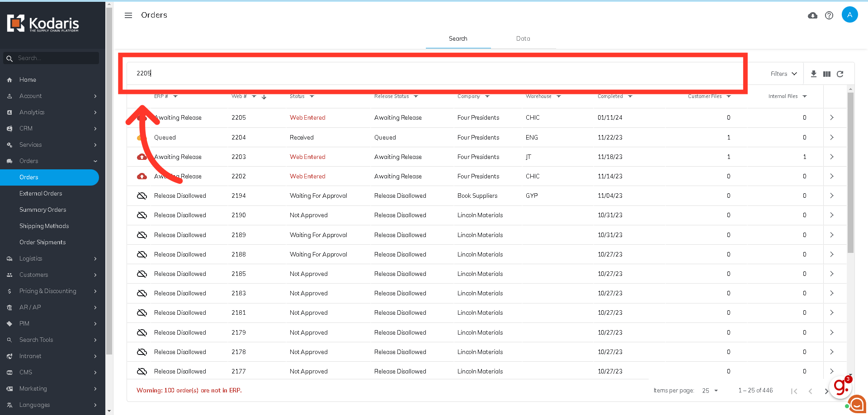Image resolution: width=868 pixels, height=415 pixels.
Task: Click the orders table vertical scrollbar
Action: pyautogui.click(x=850, y=173)
